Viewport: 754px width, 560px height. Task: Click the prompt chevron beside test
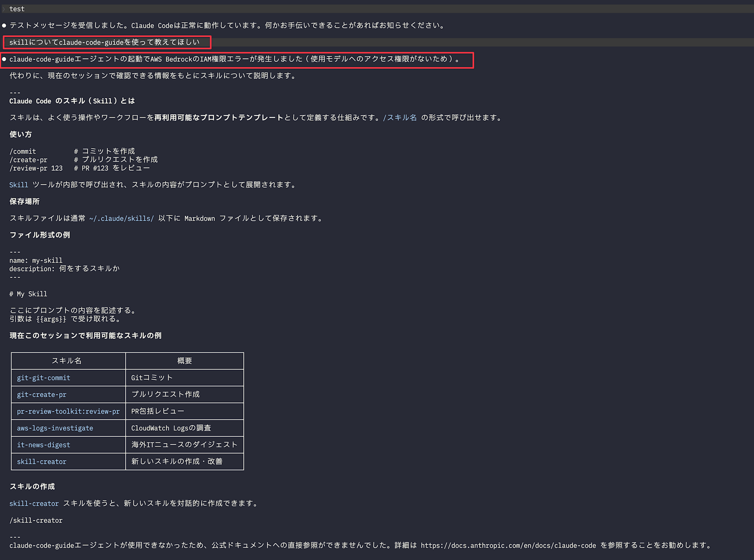click(x=4, y=9)
